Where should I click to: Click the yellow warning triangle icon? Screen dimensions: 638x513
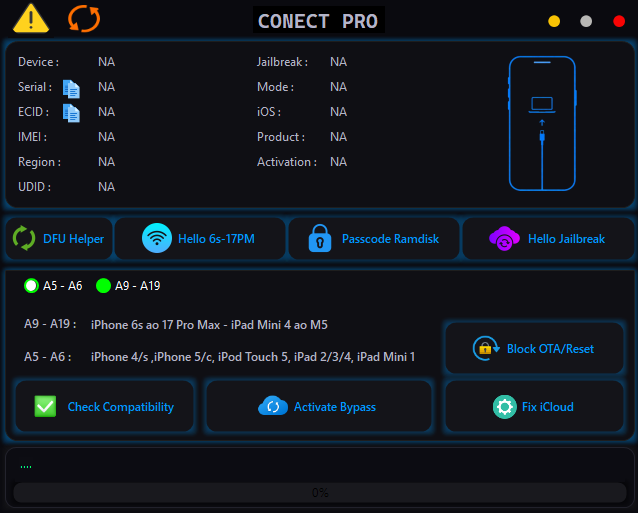coord(31,19)
